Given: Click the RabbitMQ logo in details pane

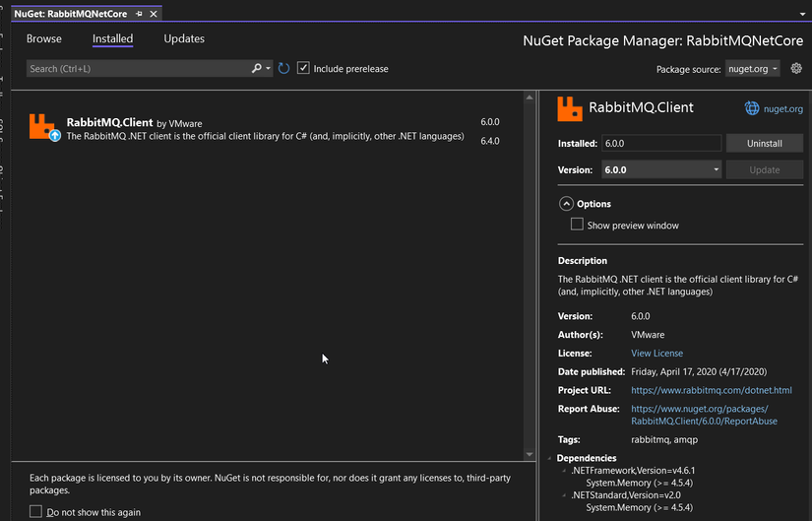Looking at the screenshot, I should coord(569,108).
